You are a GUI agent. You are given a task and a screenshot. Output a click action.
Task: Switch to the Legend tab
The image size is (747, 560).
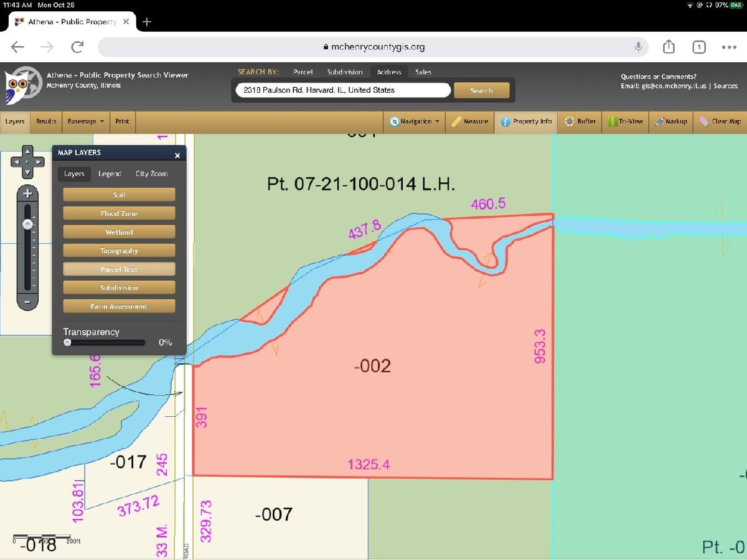[110, 174]
